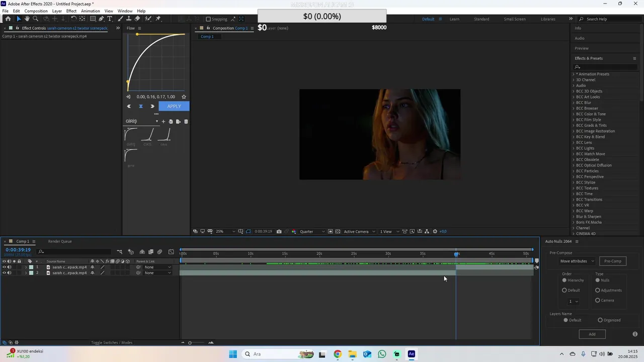Open the Effect menu
This screenshot has width=644, height=362.
coord(71,11)
